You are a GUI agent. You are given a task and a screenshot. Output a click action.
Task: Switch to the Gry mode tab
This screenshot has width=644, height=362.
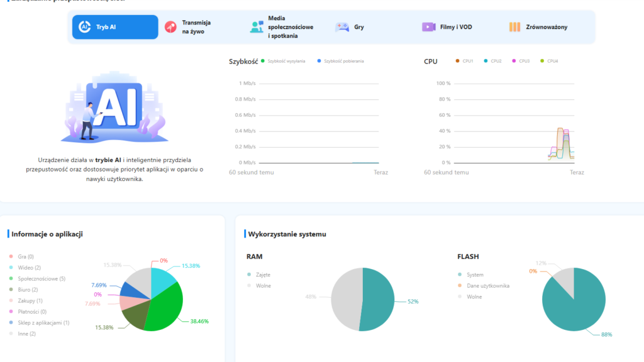[358, 27]
